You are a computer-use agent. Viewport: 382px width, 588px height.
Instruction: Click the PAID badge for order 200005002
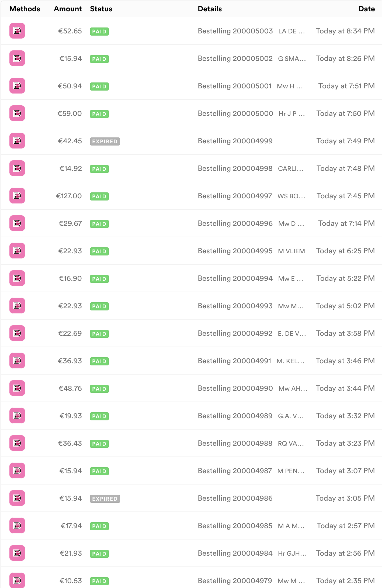99,59
